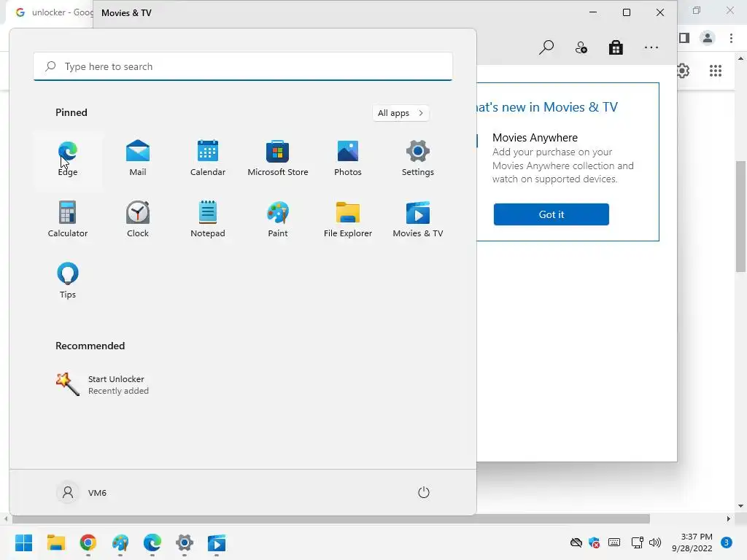Switch to Movies & TV on taskbar
747x560 pixels.
tap(217, 542)
